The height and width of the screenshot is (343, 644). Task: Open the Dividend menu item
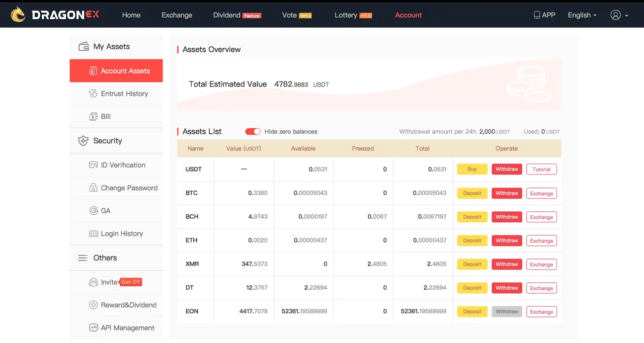[x=237, y=15]
